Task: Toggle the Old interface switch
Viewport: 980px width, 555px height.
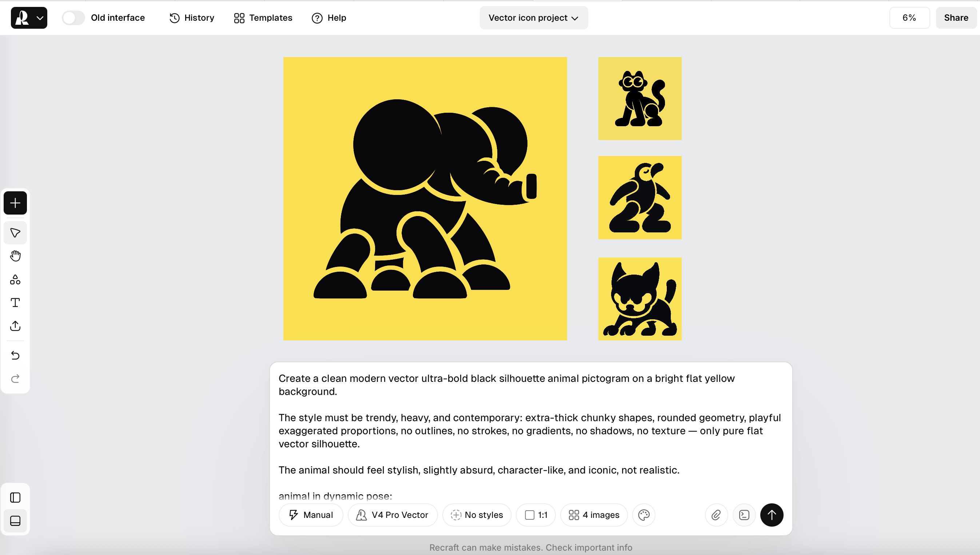Action: click(x=73, y=18)
